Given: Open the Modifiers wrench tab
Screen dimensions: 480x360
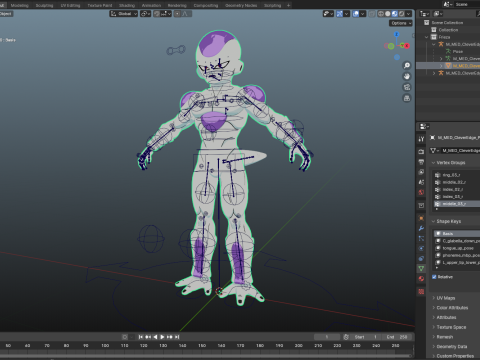Looking at the screenshot, I should (421, 228).
